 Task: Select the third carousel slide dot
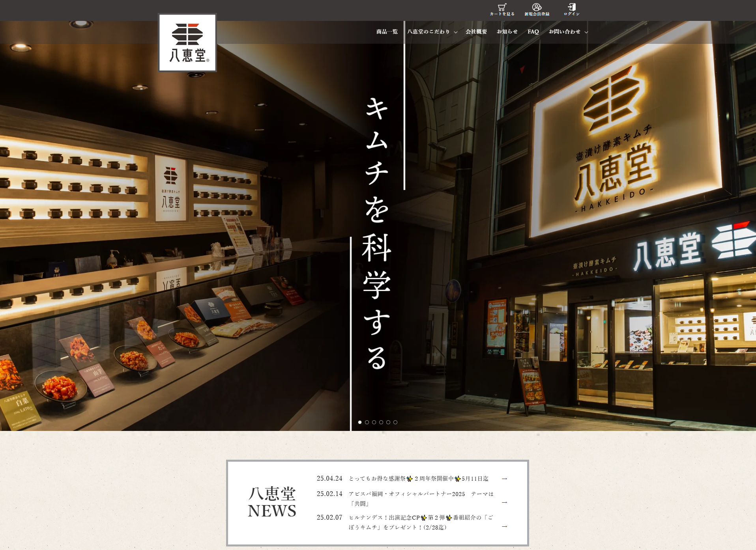[374, 422]
